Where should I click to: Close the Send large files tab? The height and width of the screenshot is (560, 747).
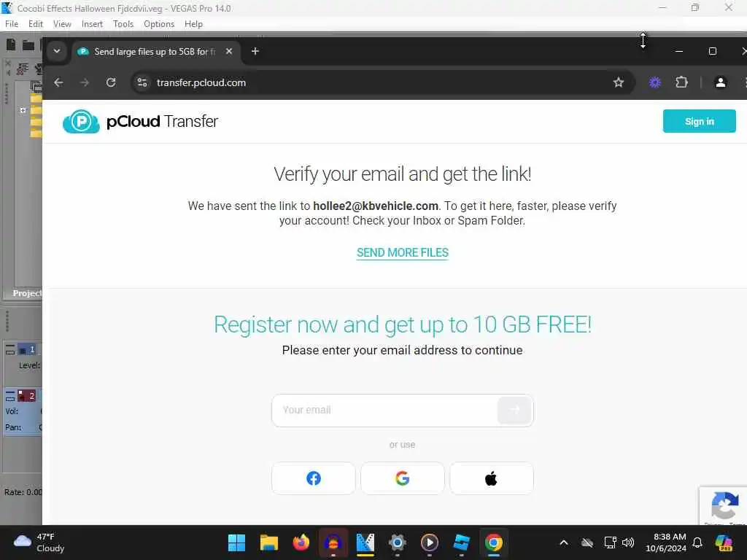pos(229,51)
